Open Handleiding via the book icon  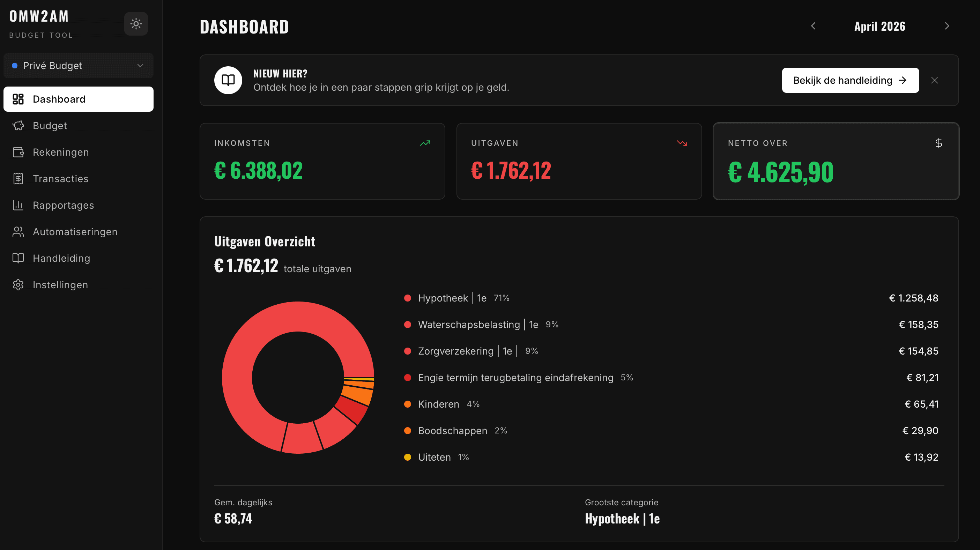coord(18,258)
